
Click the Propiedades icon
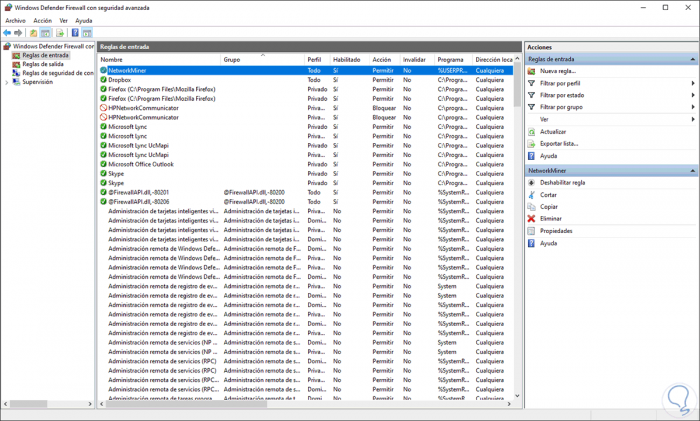click(x=531, y=231)
